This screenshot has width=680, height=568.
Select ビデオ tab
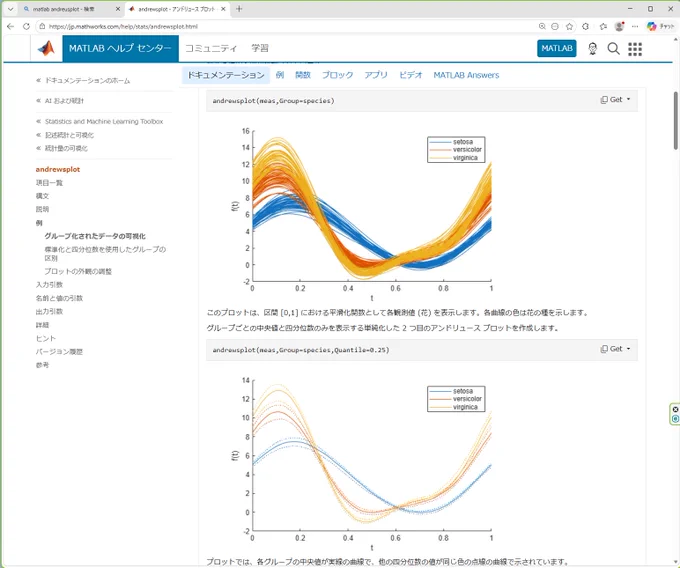pos(410,75)
